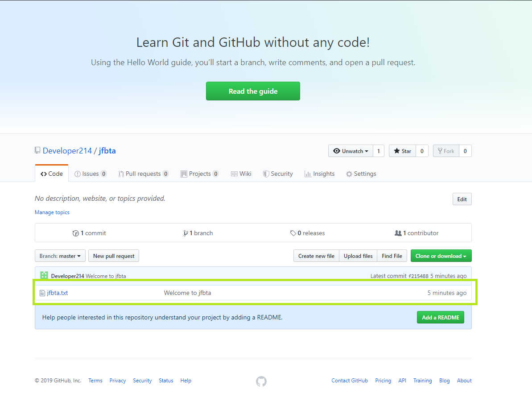Click New pull request button
532x402 pixels.
pyautogui.click(x=114, y=256)
